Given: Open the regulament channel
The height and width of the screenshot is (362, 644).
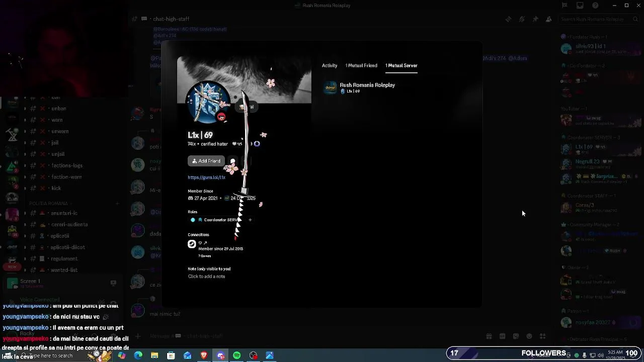Looking at the screenshot, I should tap(64, 259).
